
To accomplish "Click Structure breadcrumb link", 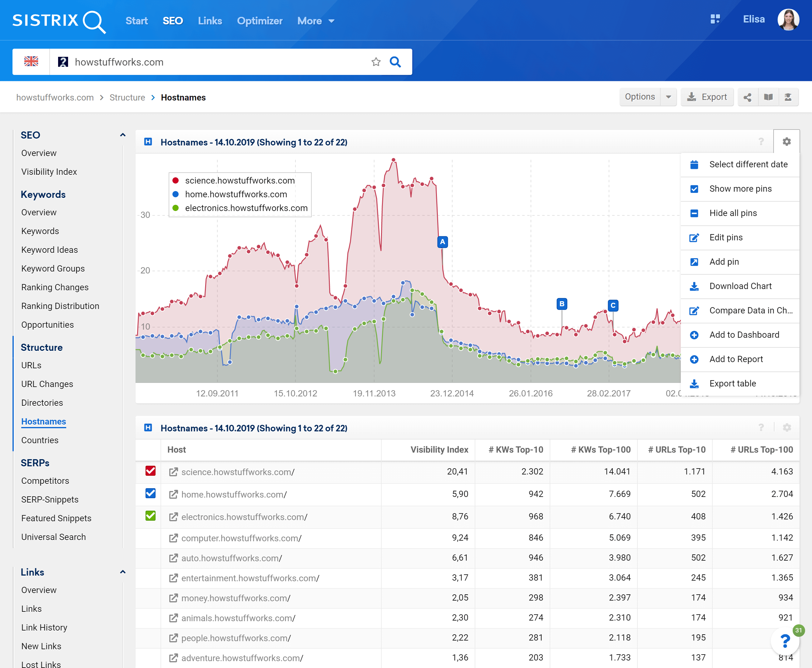I will (127, 97).
